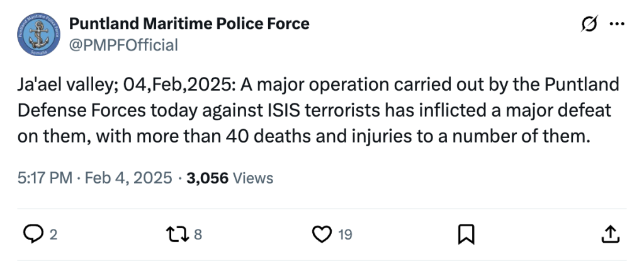Click the reply count number 2
Viewport: 644px width, 261px height.
[x=53, y=235]
